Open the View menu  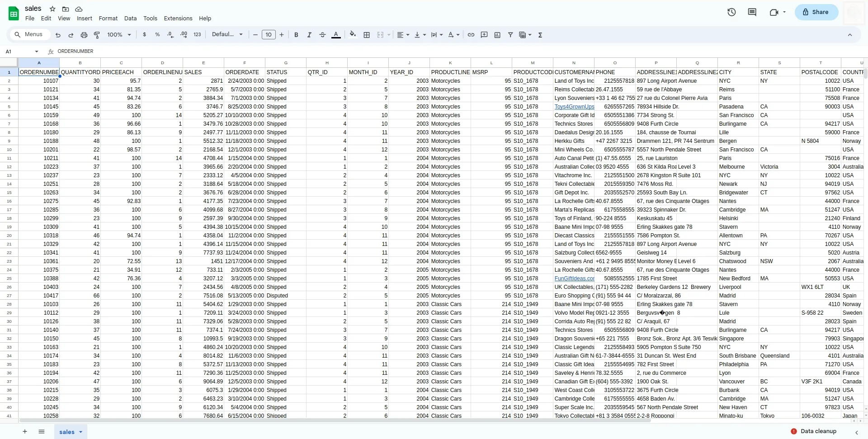tap(64, 19)
